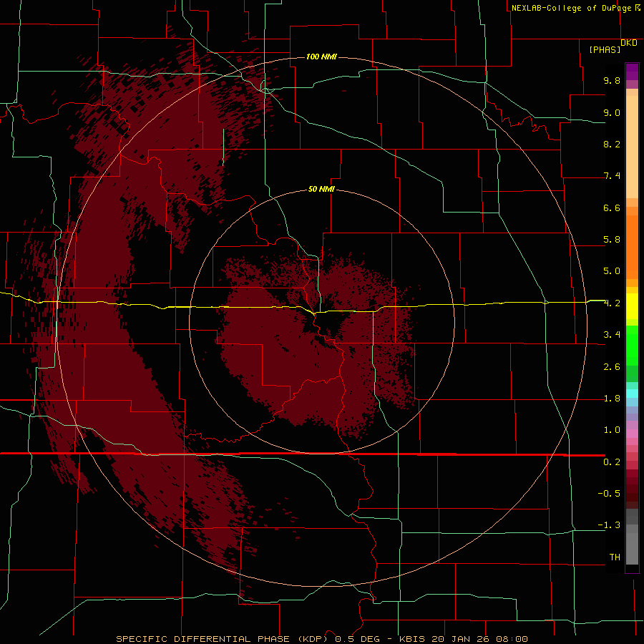Click the TH threshold label on scale
This screenshot has height=644, width=644.
pos(615,557)
